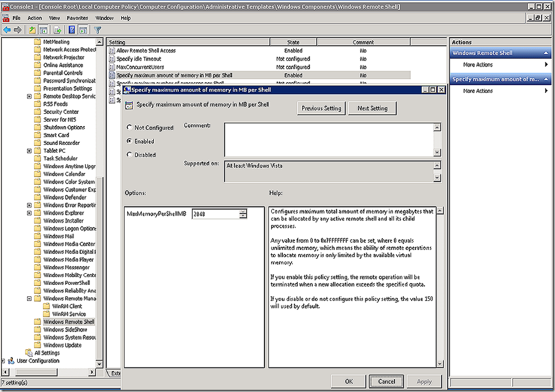Click the Previous Setting button
The width and height of the screenshot is (555, 392).
322,108
